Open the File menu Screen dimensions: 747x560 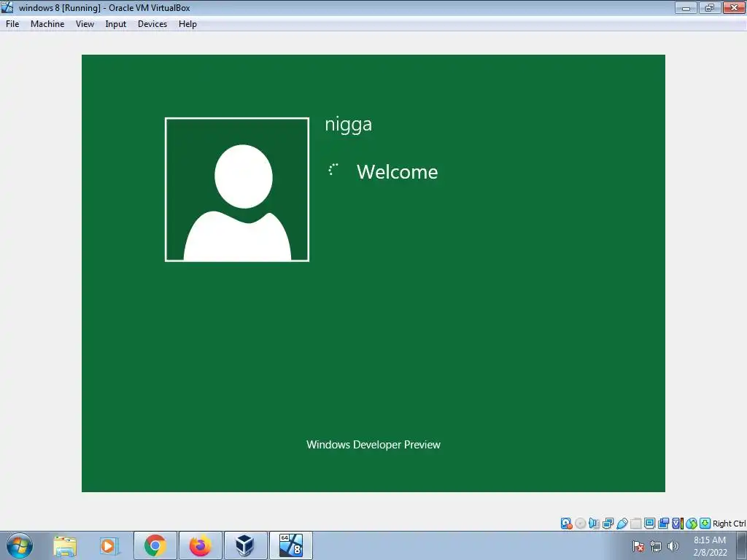click(x=12, y=24)
